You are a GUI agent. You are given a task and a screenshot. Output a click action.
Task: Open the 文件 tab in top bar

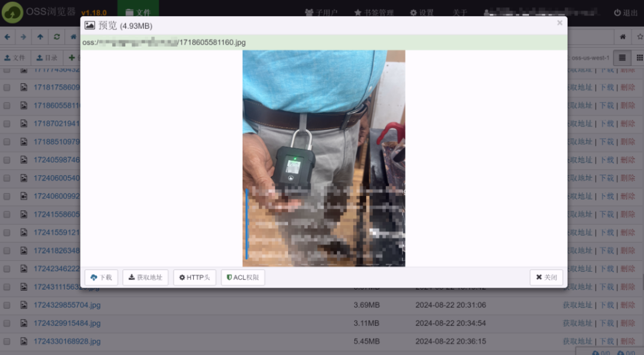point(138,13)
